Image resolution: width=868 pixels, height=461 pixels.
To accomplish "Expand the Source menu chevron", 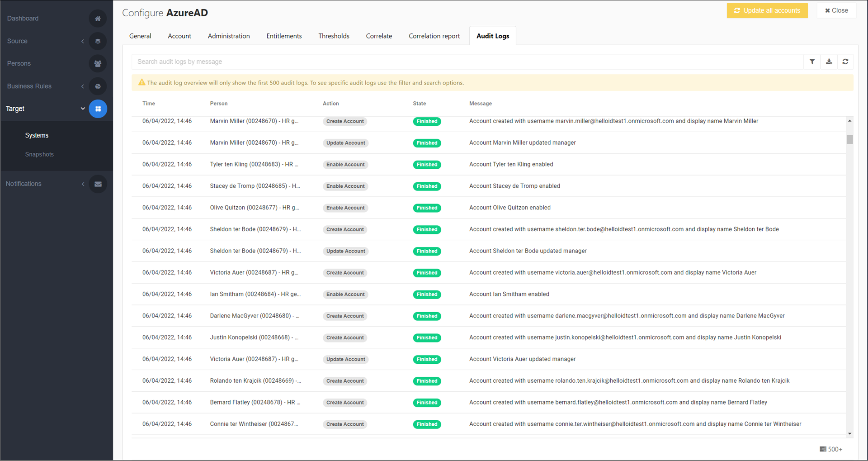I will pyautogui.click(x=83, y=41).
